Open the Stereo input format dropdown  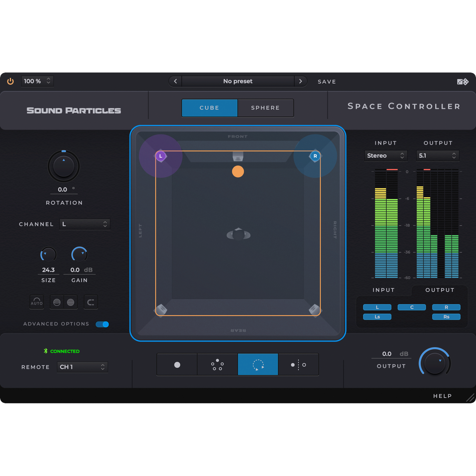(x=386, y=156)
